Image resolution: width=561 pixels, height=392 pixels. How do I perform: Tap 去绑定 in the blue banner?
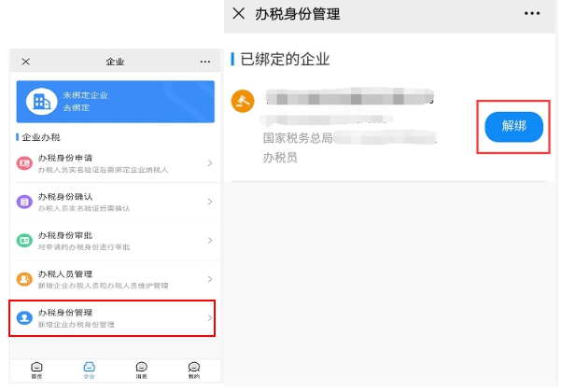click(77, 107)
